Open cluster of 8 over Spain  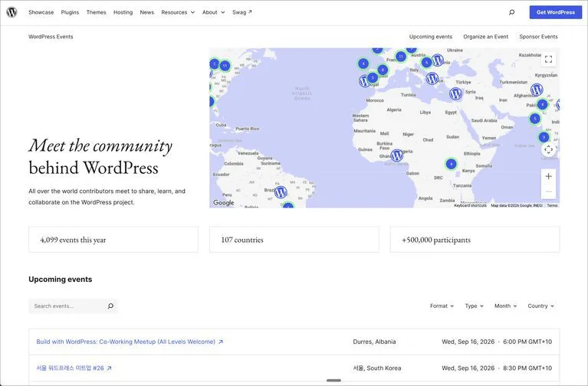[383, 70]
